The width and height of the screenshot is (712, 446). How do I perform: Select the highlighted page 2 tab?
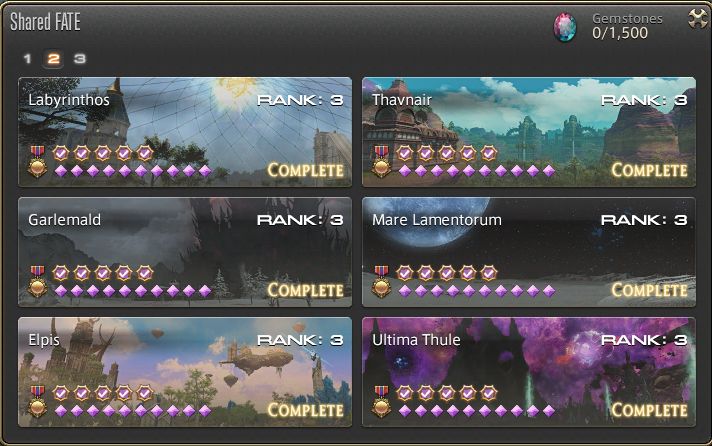pyautogui.click(x=53, y=59)
